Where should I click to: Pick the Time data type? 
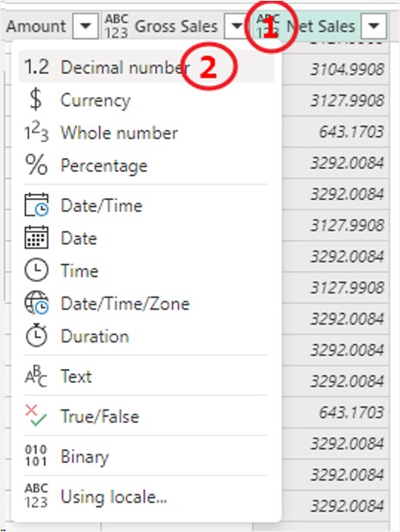[146, 271]
